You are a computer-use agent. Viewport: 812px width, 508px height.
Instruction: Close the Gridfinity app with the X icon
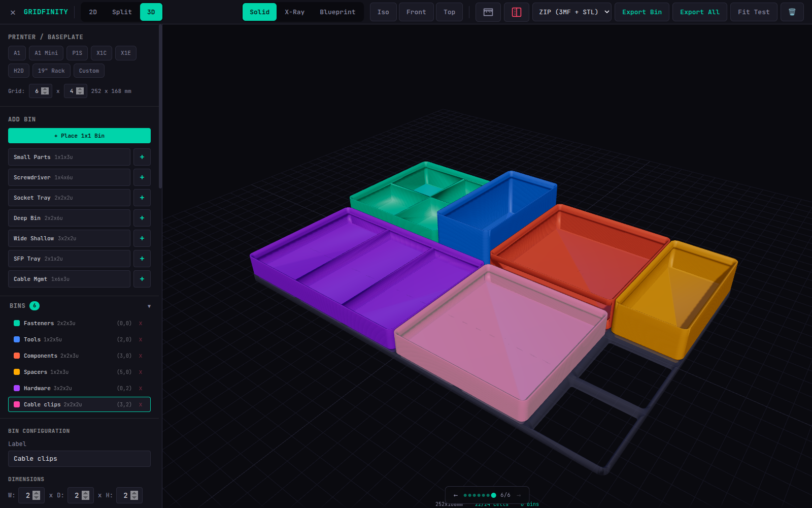click(x=13, y=12)
